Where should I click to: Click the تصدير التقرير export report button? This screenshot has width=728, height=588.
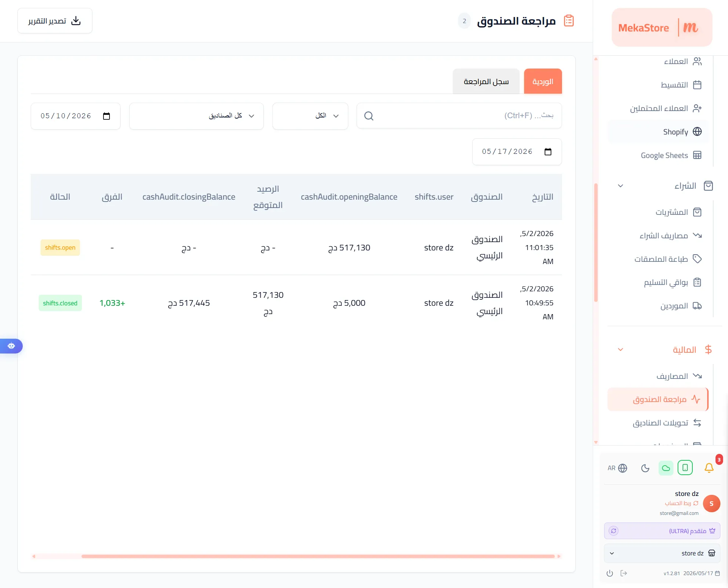tap(55, 21)
